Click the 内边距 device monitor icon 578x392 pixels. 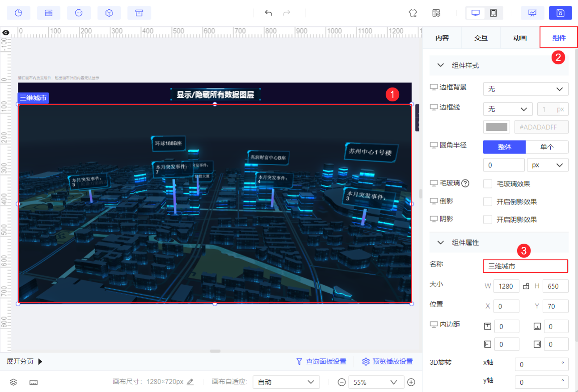(x=434, y=325)
